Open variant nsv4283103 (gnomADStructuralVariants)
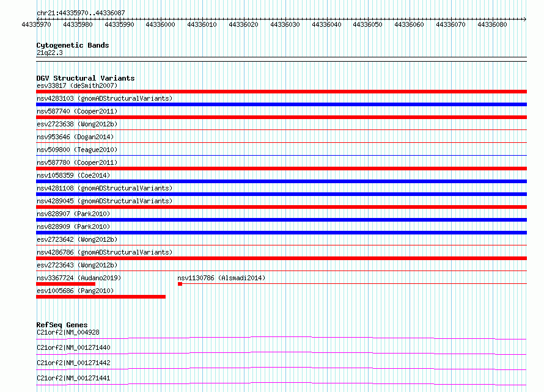544x392 pixels. 105,98
